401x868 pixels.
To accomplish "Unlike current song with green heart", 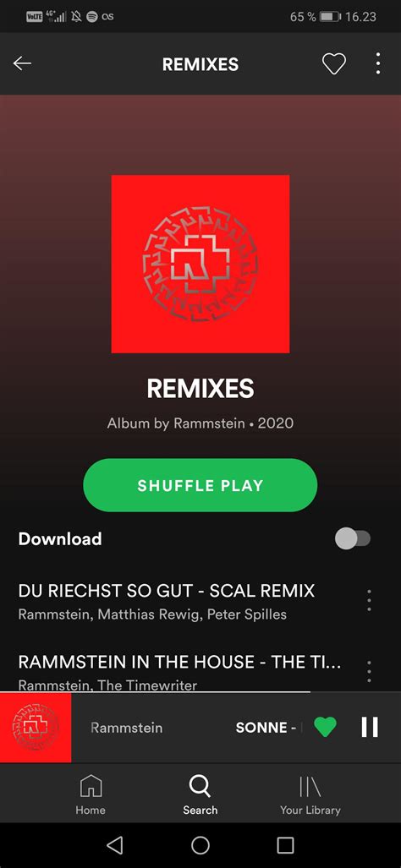I will click(325, 727).
